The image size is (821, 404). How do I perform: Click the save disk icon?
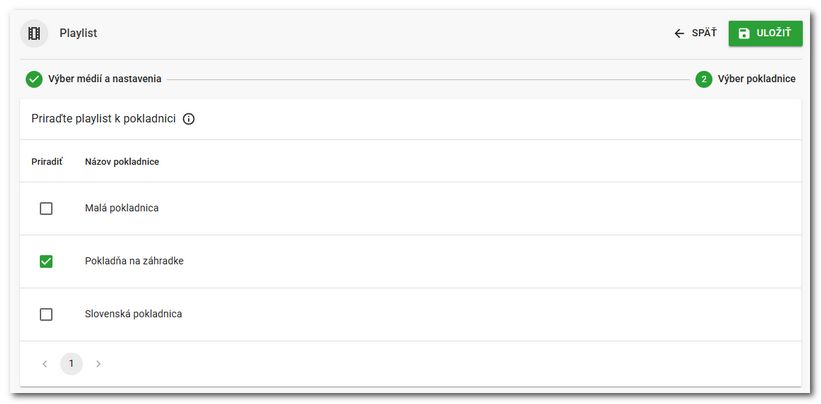tap(744, 33)
